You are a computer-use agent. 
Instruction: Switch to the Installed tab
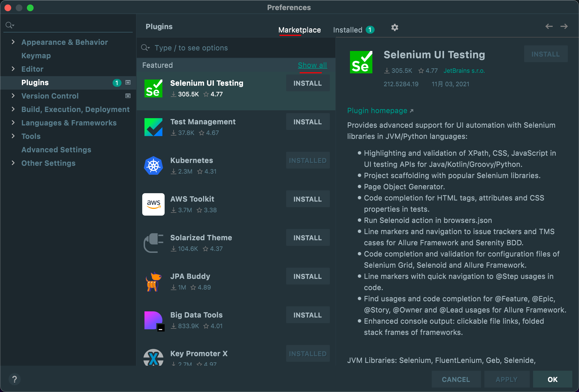coord(348,30)
